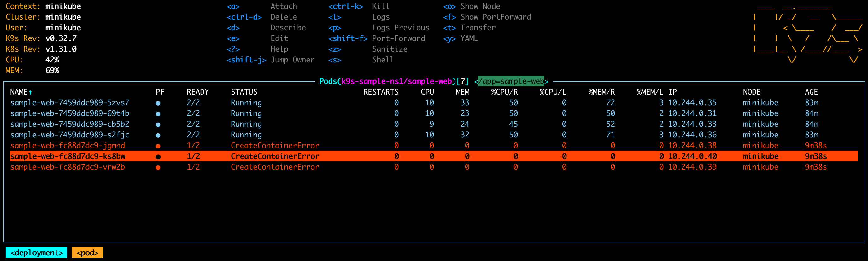Click the port-forward dot for pod sample-web-7459ddc989-cb5b2
The image size is (868, 261).
[158, 125]
